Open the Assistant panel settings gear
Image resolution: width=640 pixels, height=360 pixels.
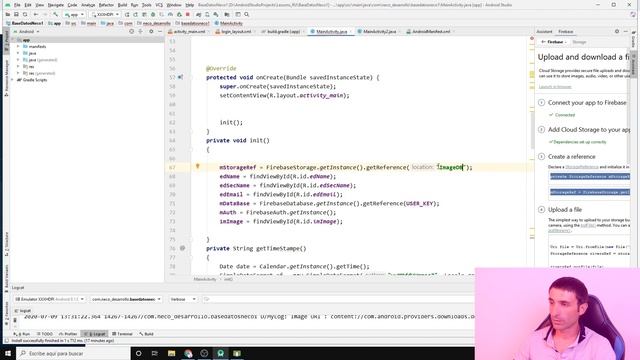coord(617,31)
